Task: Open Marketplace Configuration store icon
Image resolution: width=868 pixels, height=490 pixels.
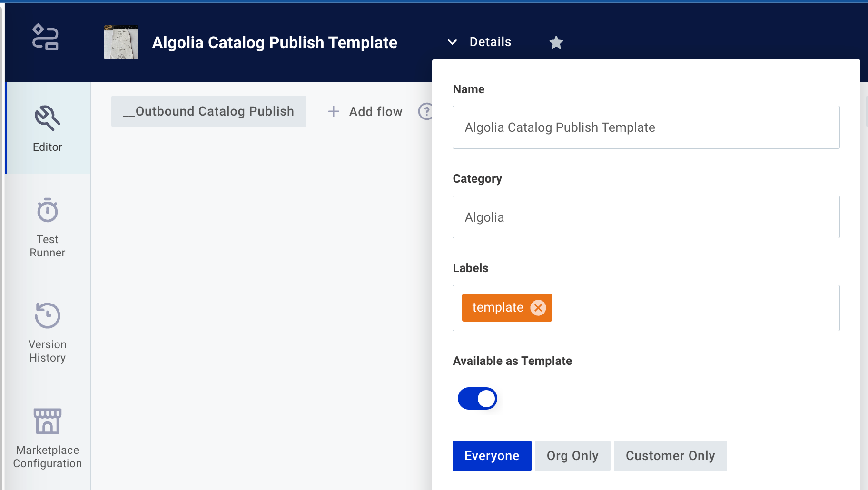Action: click(x=48, y=421)
